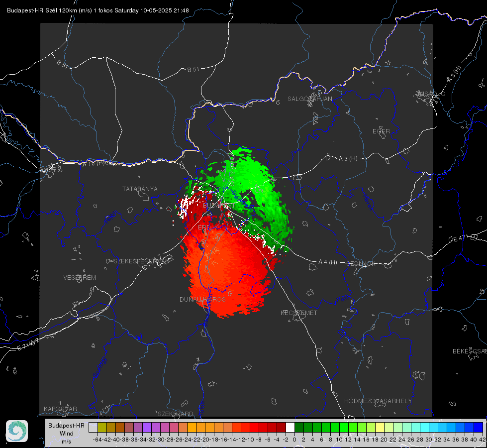Pick the dark blue swatch at the legend's end

[x=479, y=427]
